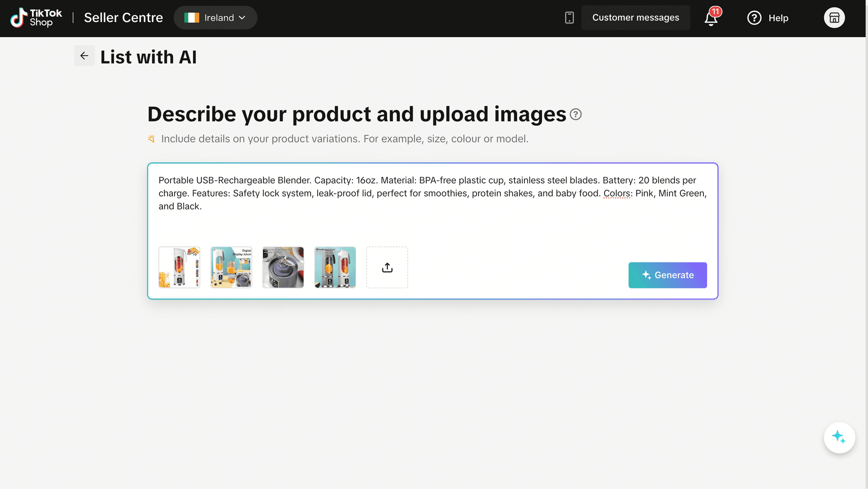Select the fourth Wireless Juicer thumbnail
The width and height of the screenshot is (868, 489).
pyautogui.click(x=335, y=267)
